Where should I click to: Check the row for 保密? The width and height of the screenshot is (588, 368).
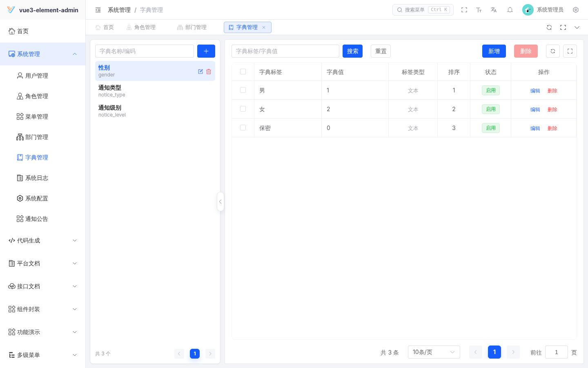pyautogui.click(x=243, y=128)
